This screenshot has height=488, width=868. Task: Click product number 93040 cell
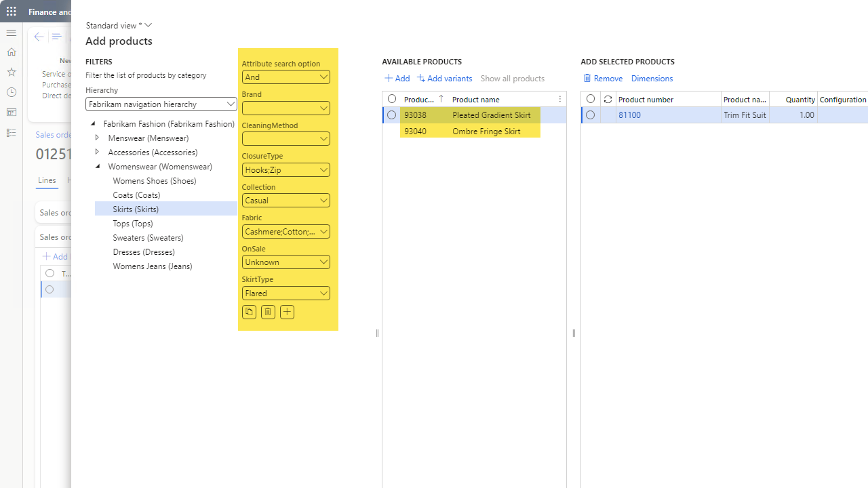coord(415,131)
